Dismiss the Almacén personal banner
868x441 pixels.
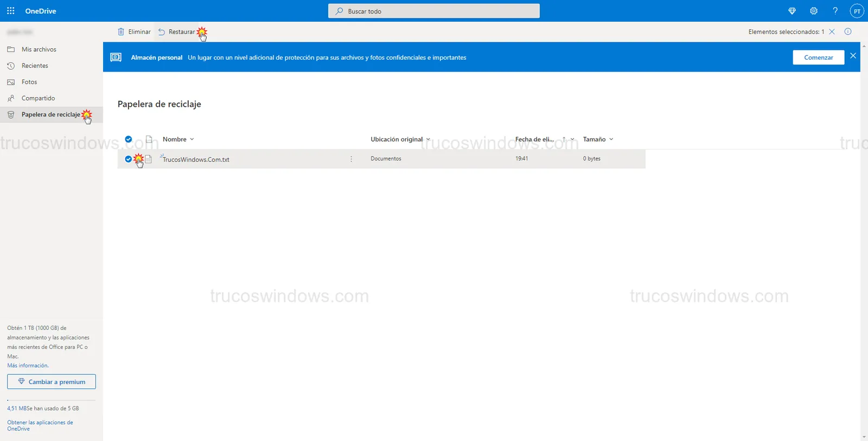853,56
